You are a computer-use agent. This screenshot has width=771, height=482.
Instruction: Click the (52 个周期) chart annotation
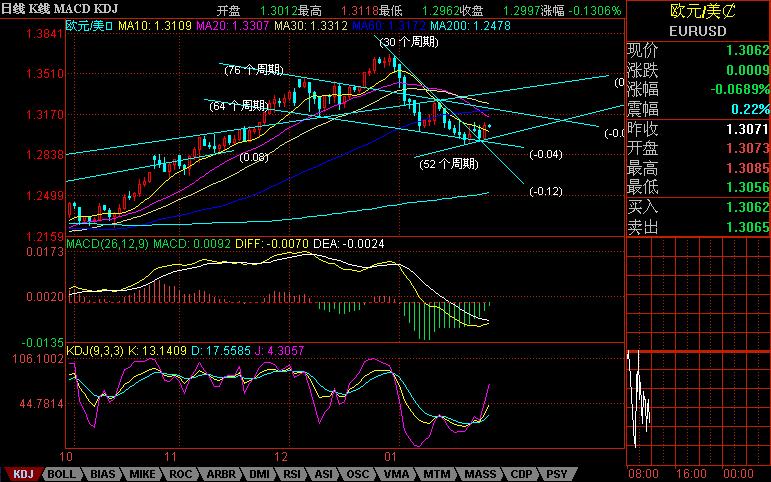coord(449,164)
